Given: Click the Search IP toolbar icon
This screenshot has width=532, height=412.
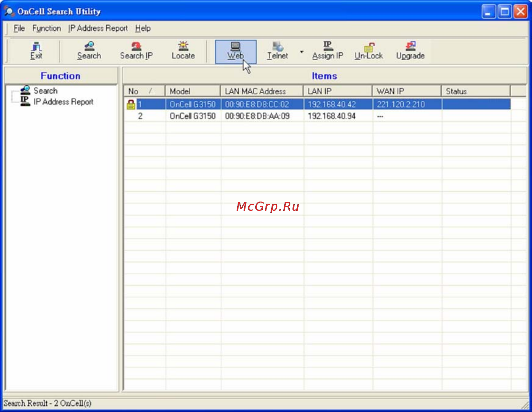Looking at the screenshot, I should (136, 51).
